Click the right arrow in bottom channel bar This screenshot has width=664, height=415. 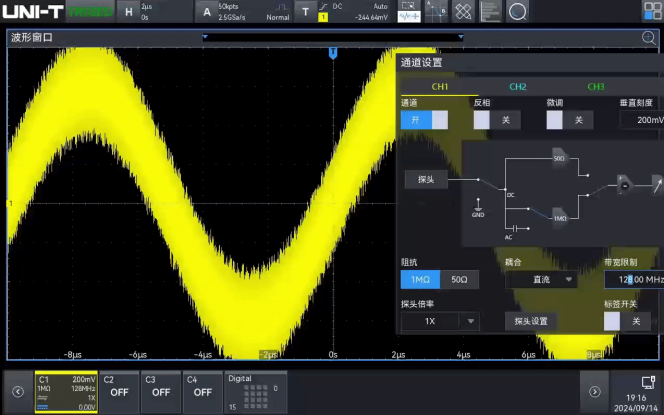tap(595, 392)
